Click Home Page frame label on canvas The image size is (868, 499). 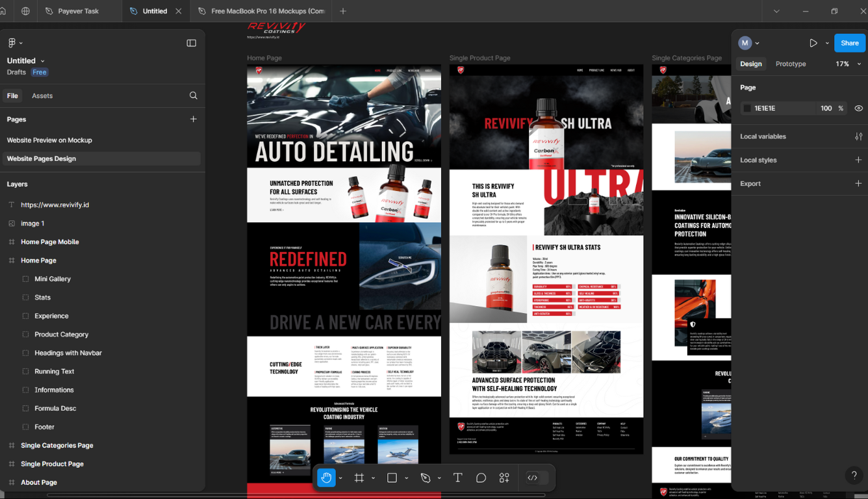tap(264, 58)
